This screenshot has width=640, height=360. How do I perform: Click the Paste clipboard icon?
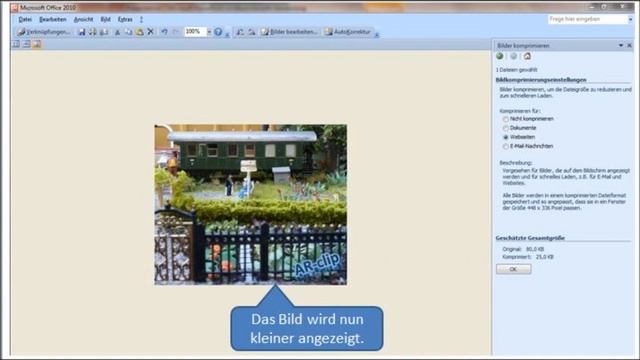pos(139,32)
